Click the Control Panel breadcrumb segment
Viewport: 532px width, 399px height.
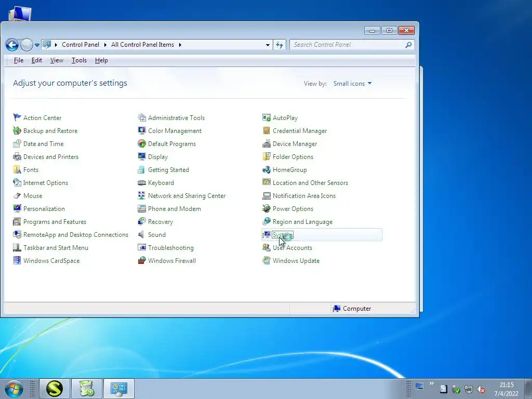81,45
